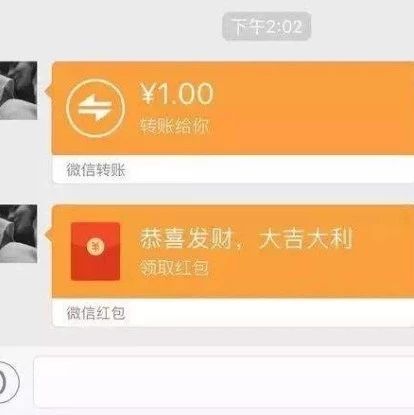Image resolution: width=414 pixels, height=415 pixels.
Task: Click the 下午2:02 timestamp badge
Action: [267, 26]
